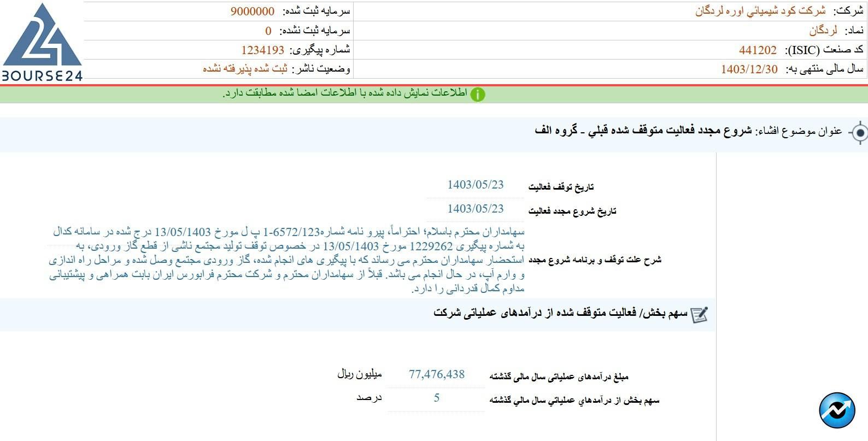Viewport: 868px width, 441px height.
Task: Click the تاریخ شروع مجدد فعالیت date field
Action: [475, 209]
